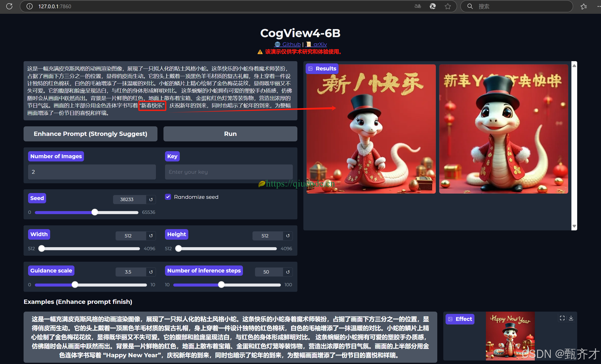Click the Height number field 512
Viewport: 601px width, 364px height.
[x=268, y=236]
